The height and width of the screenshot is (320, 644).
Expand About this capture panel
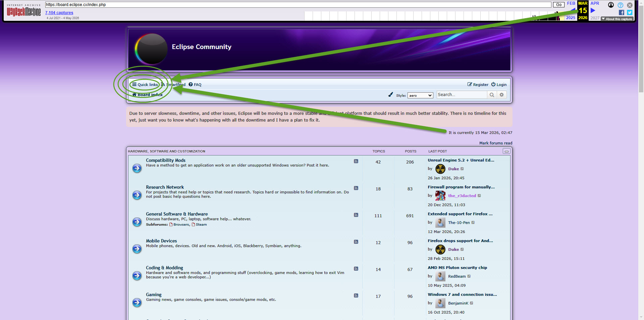(x=617, y=19)
